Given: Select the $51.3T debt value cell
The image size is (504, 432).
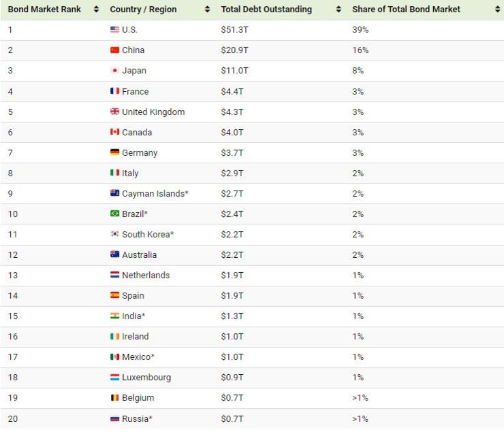Looking at the screenshot, I should (x=235, y=29).
